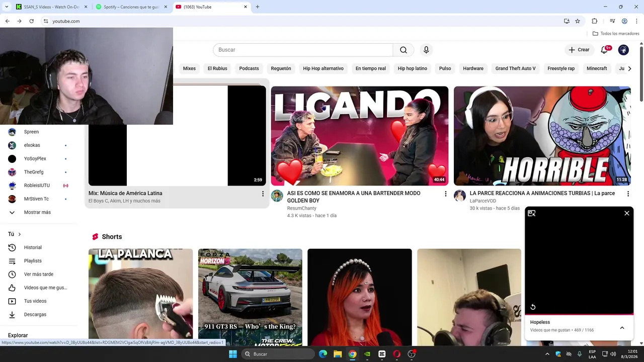The height and width of the screenshot is (362, 644).
Task: Select the Grand Theft Auto V chip
Action: tap(515, 68)
